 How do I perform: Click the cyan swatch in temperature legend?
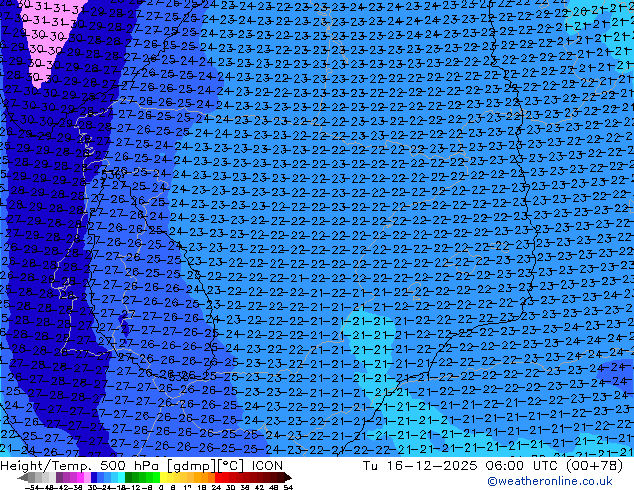[121, 477]
